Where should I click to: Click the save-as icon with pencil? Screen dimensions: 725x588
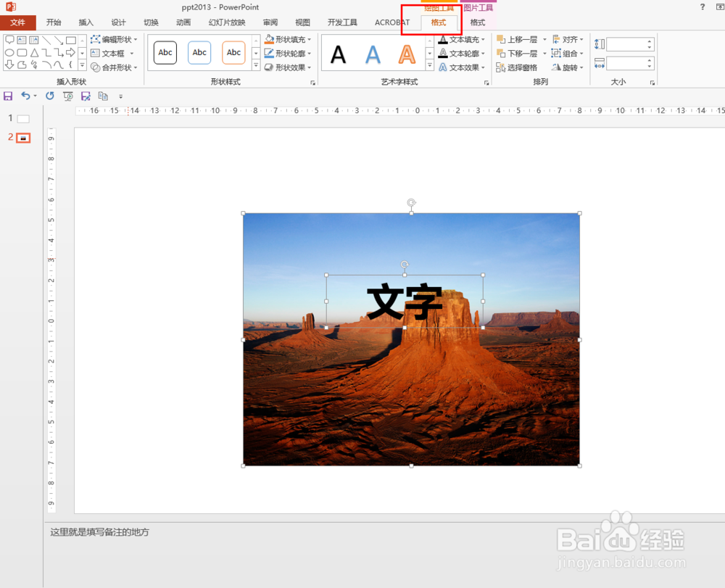click(86, 96)
